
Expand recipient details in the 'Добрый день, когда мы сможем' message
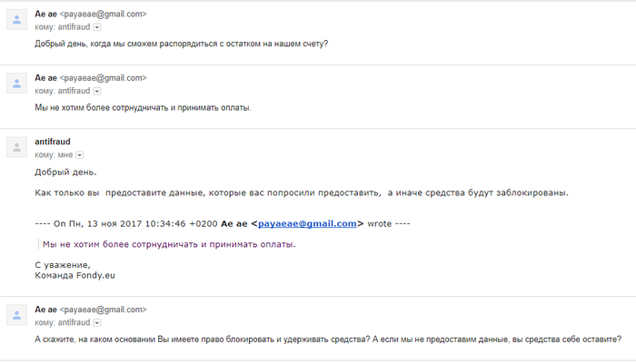point(97,27)
